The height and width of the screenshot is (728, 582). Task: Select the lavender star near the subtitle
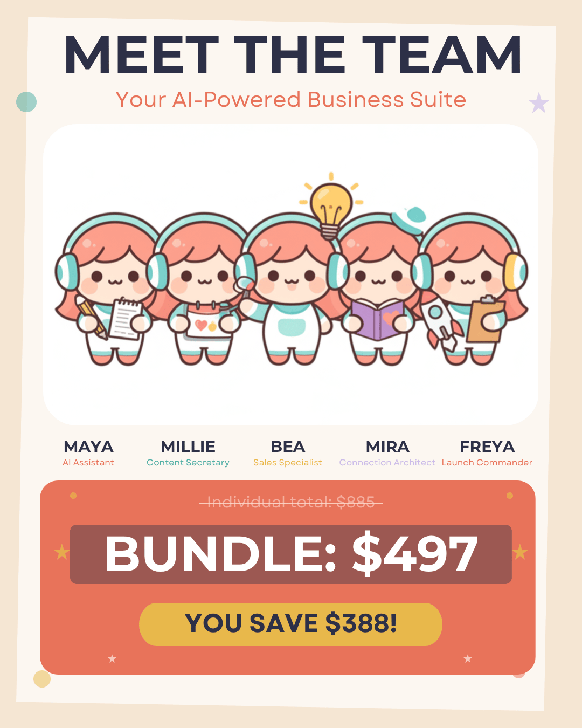coord(539,102)
